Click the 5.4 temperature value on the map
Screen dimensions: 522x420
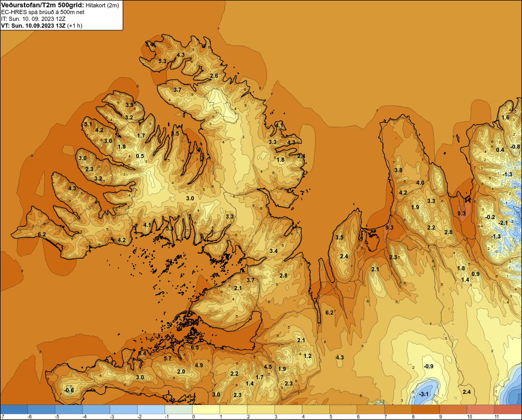pyautogui.click(x=150, y=44)
